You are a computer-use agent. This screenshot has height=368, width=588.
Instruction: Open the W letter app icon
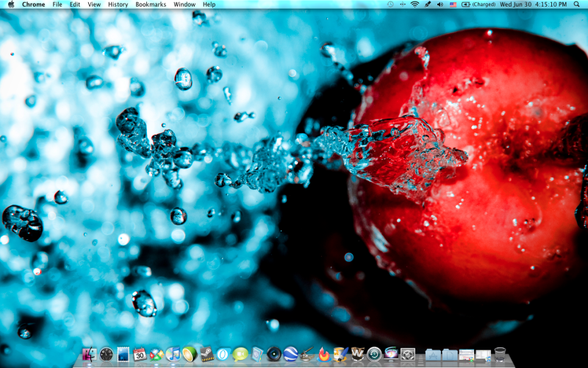click(x=357, y=354)
